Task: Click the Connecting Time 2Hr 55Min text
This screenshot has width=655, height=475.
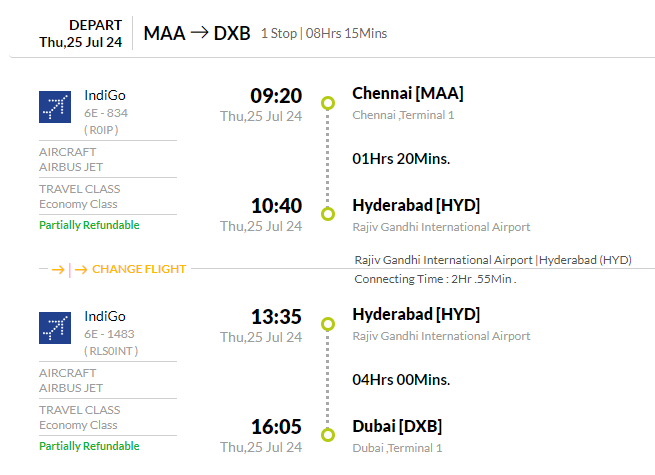Action: (435, 279)
